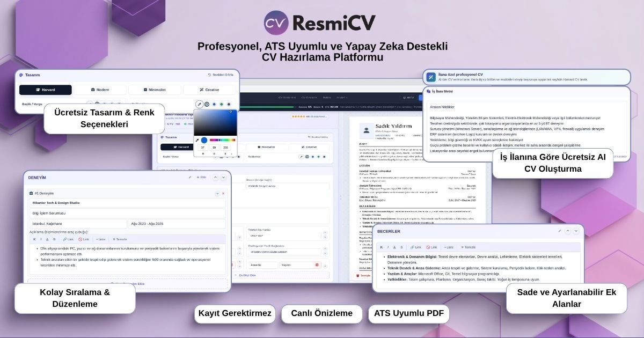Click the pencil edit icon in BECERİLER header

point(560,231)
